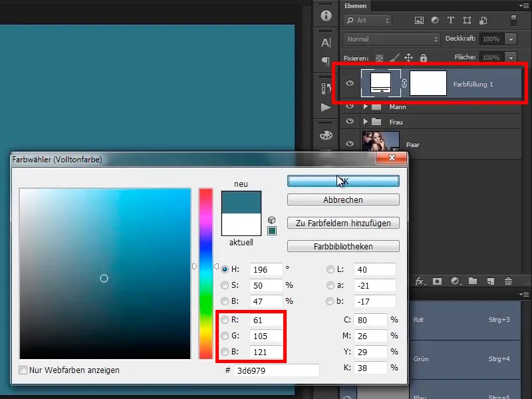Open the Fläche fill dropdown arrow
532x399 pixels.
[x=511, y=57]
